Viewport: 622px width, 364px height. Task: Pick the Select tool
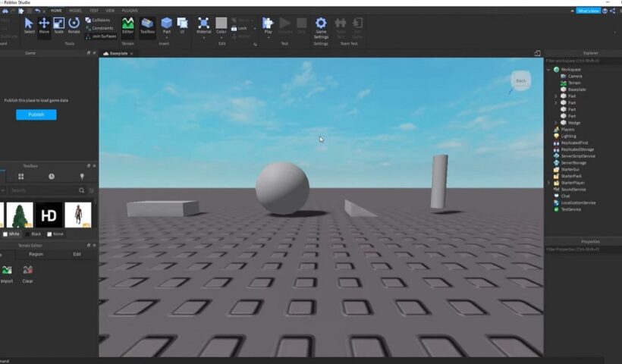pos(29,26)
